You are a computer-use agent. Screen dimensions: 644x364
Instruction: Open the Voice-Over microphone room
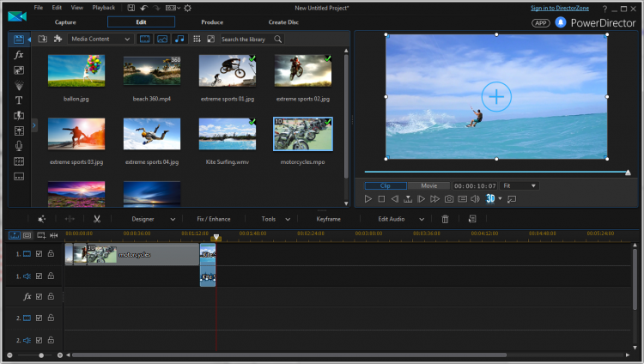19,145
